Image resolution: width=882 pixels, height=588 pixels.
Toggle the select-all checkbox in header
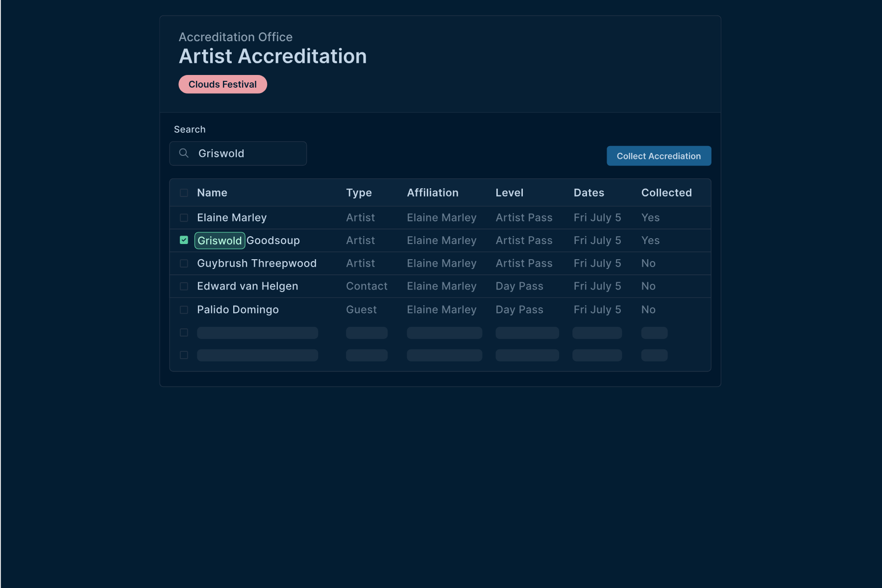point(184,193)
